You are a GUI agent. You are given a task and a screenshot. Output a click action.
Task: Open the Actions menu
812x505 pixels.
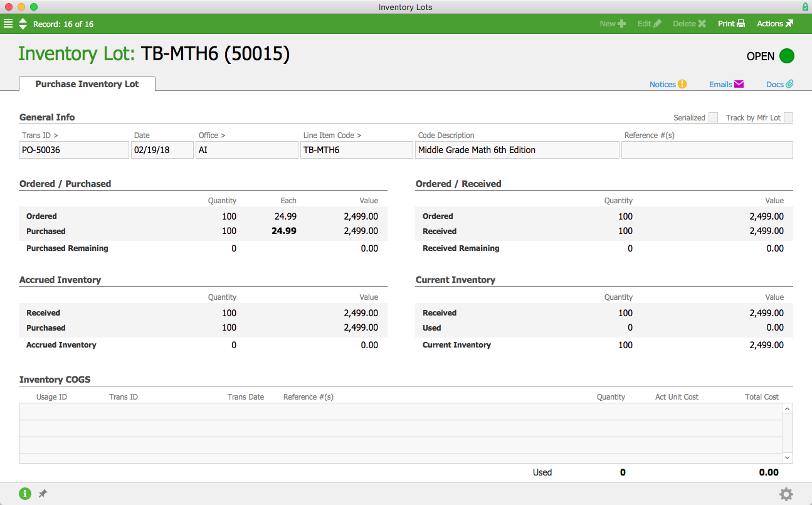pos(775,24)
